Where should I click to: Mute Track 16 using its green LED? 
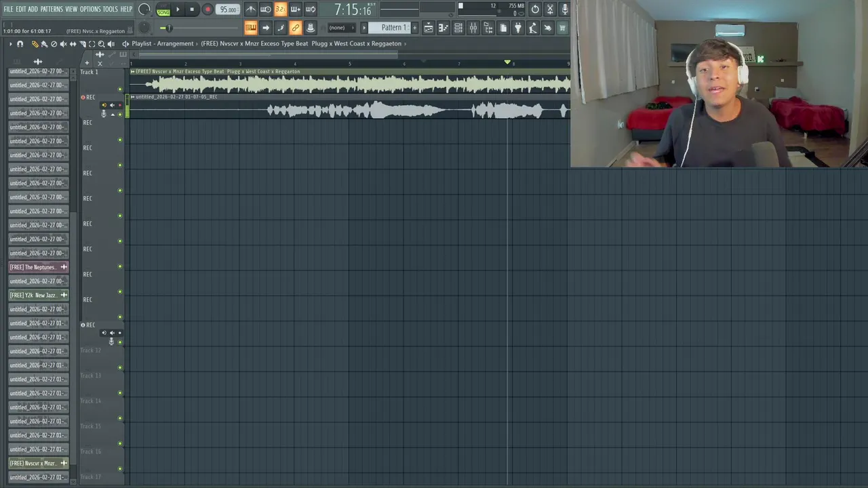[121, 468]
